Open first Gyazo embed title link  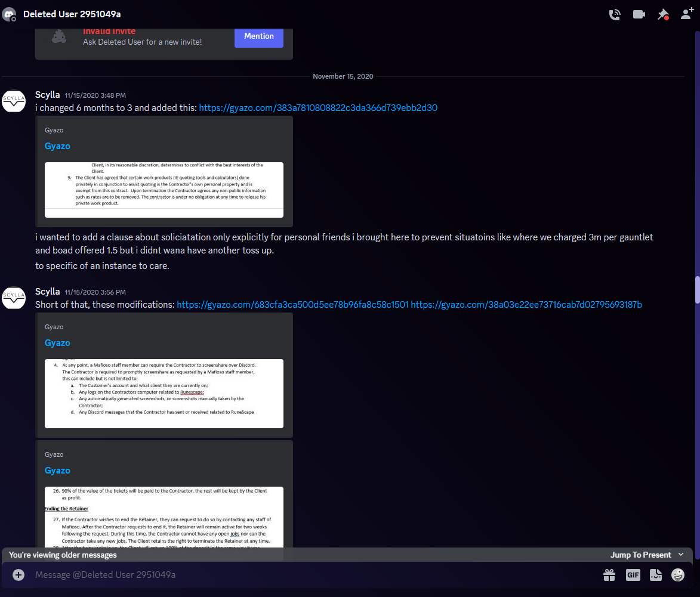pyautogui.click(x=57, y=146)
